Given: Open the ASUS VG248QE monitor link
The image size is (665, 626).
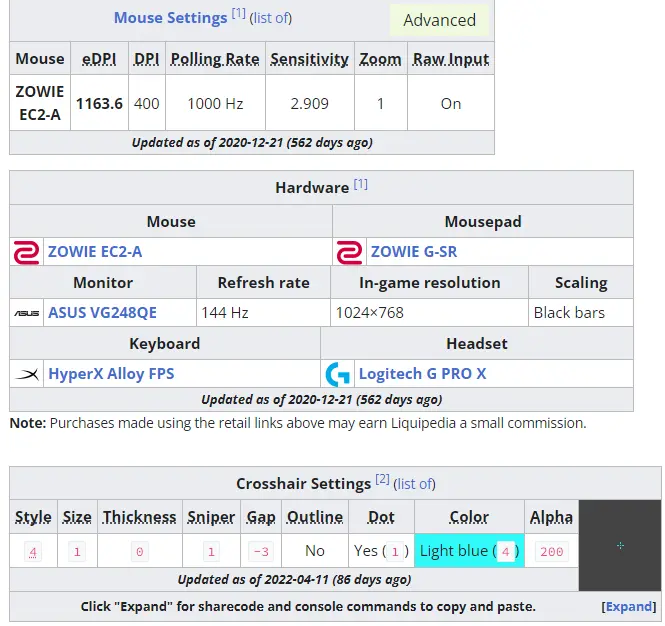Looking at the screenshot, I should tap(102, 313).
